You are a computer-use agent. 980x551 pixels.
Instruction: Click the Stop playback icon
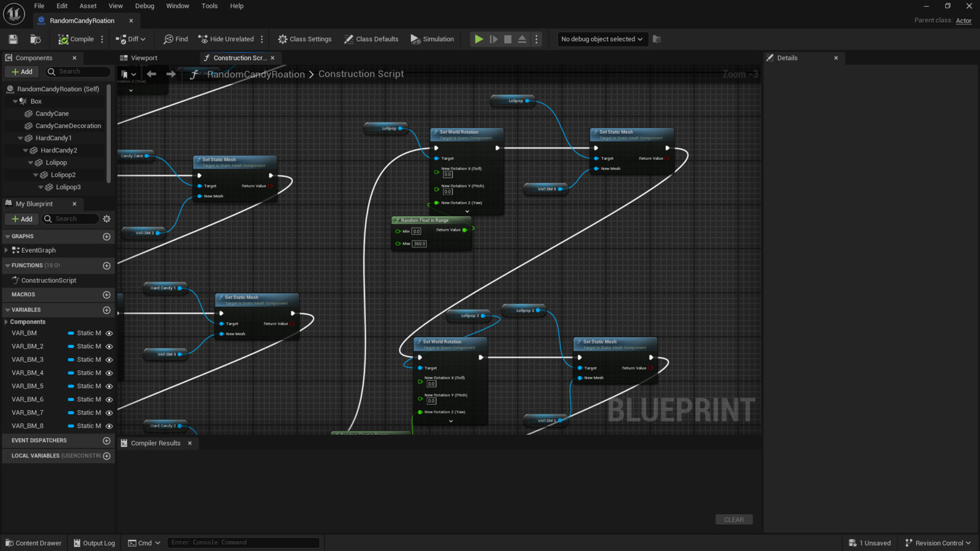(x=508, y=39)
